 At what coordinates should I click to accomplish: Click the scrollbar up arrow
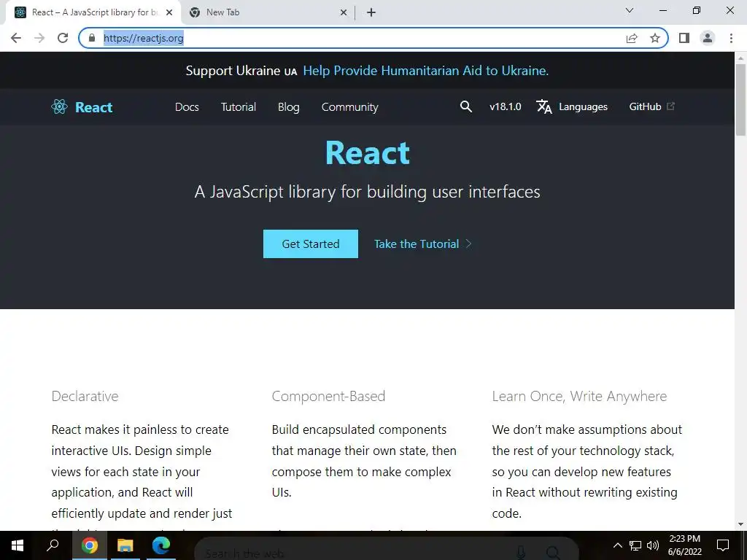point(740,58)
